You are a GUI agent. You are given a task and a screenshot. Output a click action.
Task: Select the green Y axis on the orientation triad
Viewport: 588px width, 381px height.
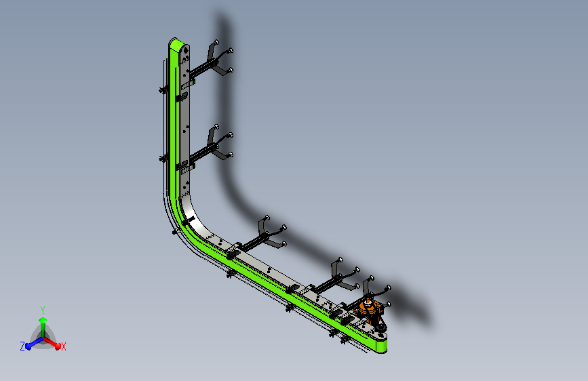tap(43, 327)
